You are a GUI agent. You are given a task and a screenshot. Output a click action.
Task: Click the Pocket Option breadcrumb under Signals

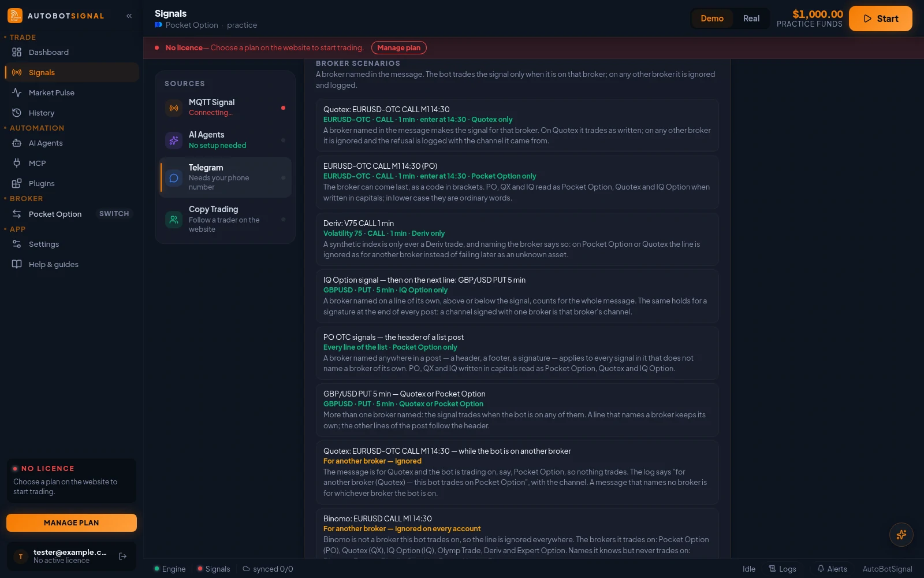pos(192,25)
